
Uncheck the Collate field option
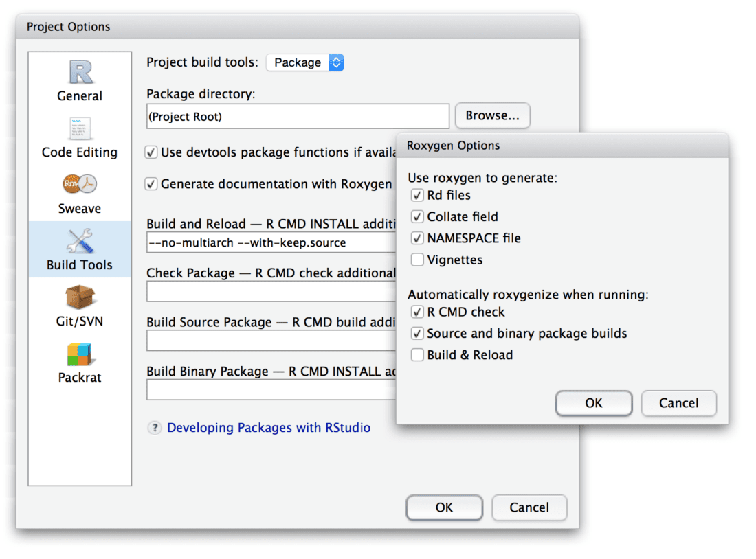click(417, 216)
